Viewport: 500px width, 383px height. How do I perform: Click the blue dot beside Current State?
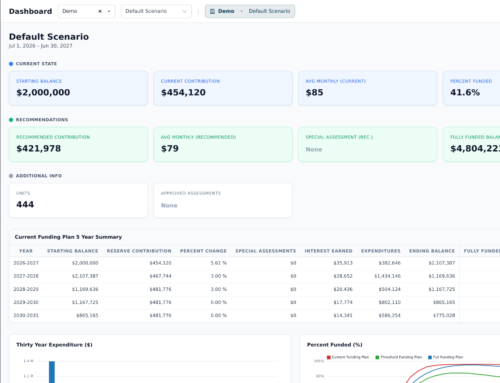pos(11,64)
